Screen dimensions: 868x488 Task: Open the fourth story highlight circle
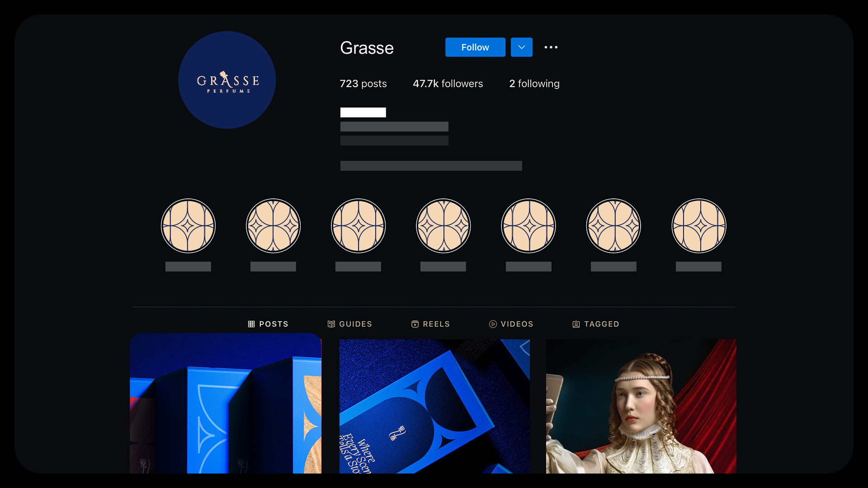pyautogui.click(x=443, y=226)
